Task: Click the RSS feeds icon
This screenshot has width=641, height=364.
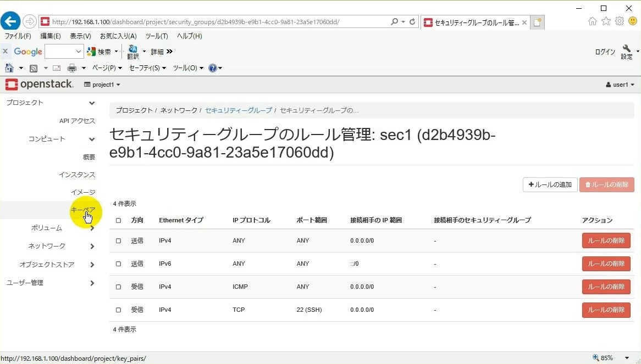Action: coord(34,68)
